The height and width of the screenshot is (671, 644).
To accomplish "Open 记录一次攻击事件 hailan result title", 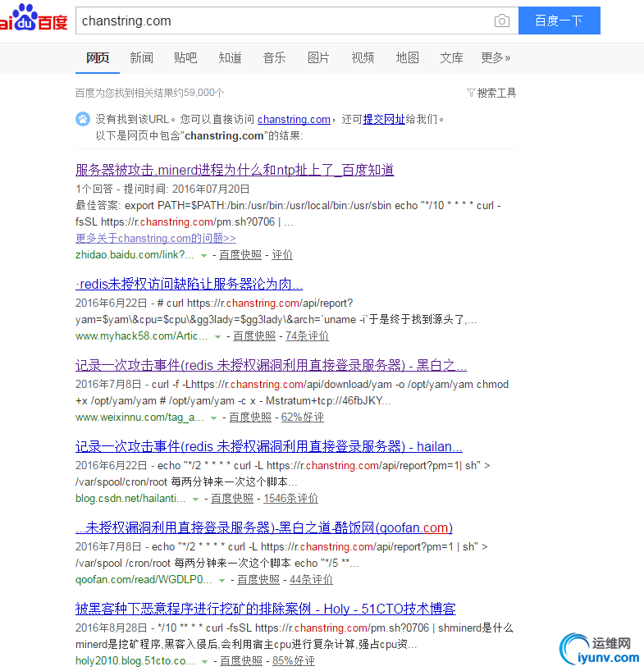I will point(269,447).
